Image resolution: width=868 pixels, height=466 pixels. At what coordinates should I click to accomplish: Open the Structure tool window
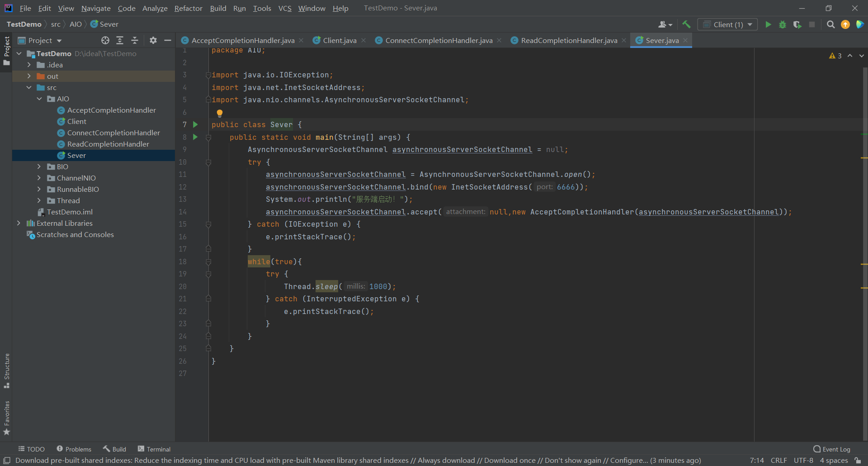(7, 371)
